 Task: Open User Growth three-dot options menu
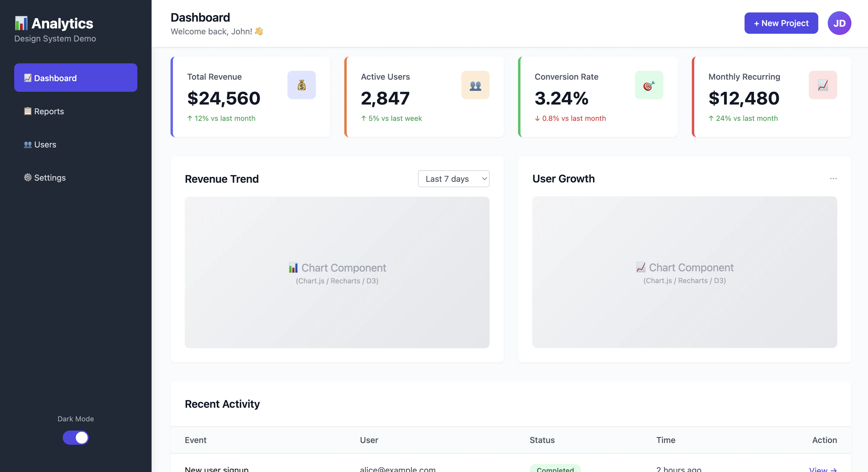tap(833, 179)
